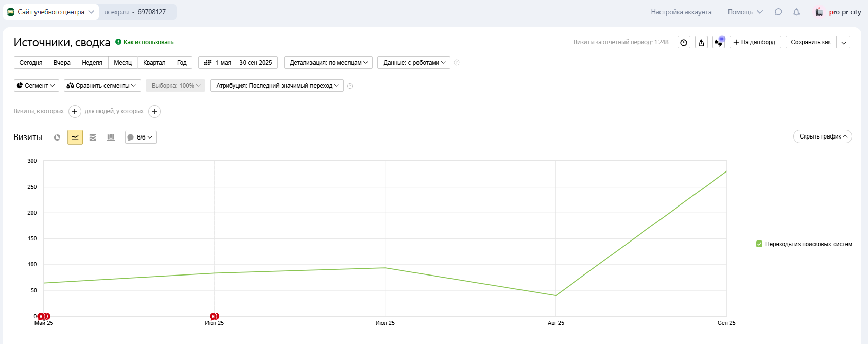The width and height of the screenshot is (868, 344).
Task: Open the notifications bell
Action: (x=796, y=12)
